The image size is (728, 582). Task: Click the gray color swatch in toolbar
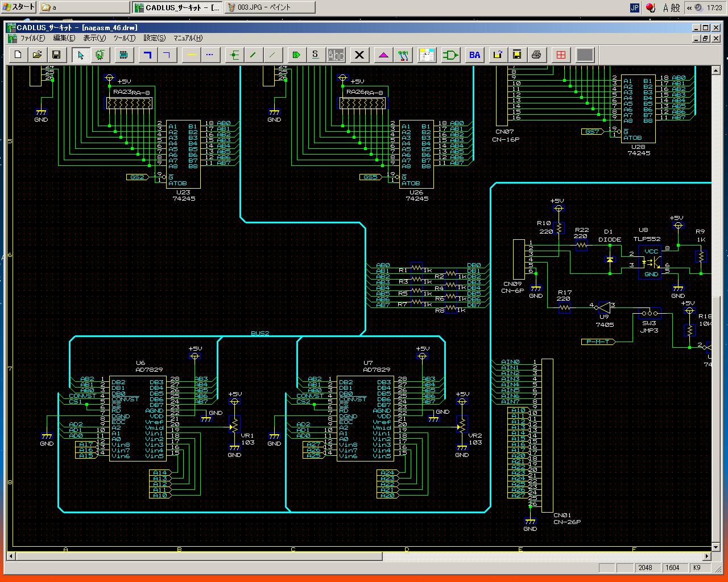[x=585, y=55]
